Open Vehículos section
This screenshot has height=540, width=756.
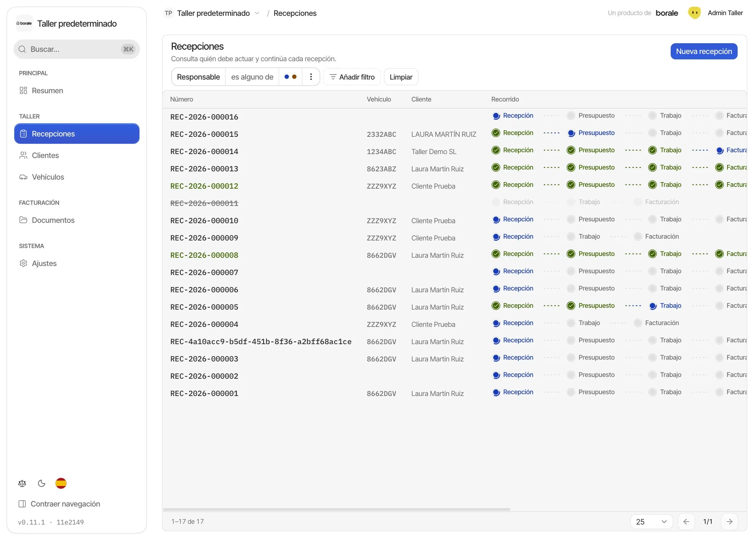point(77,177)
